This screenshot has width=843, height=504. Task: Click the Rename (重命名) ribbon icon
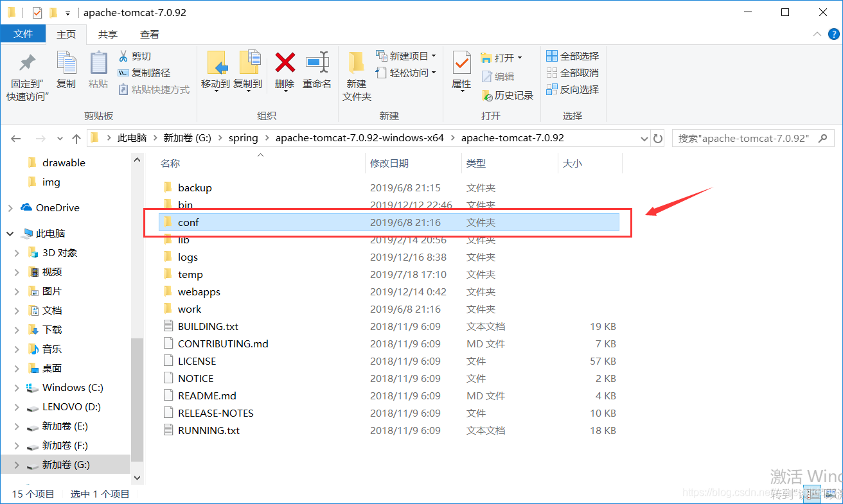click(317, 62)
